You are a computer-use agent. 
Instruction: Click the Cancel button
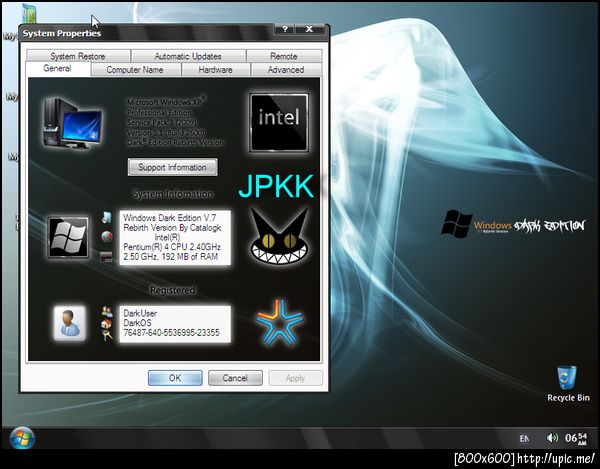tap(235, 378)
